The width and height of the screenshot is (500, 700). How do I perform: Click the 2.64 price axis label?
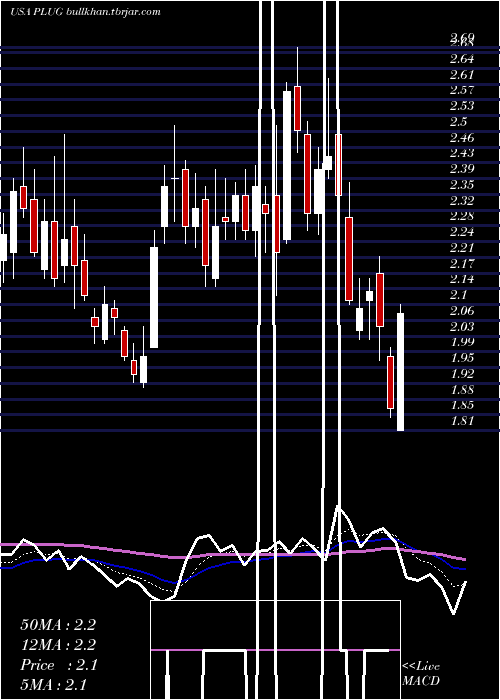462,59
